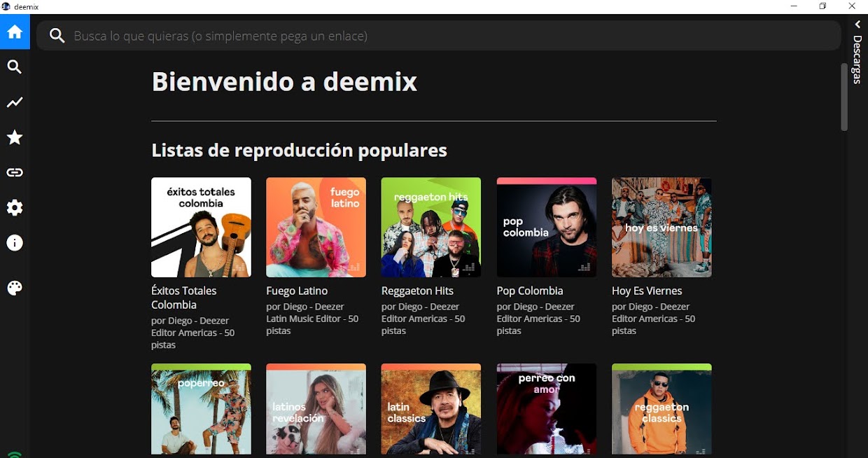868x458 pixels.
Task: Click the Hoy Es Viernes title
Action: tap(647, 291)
